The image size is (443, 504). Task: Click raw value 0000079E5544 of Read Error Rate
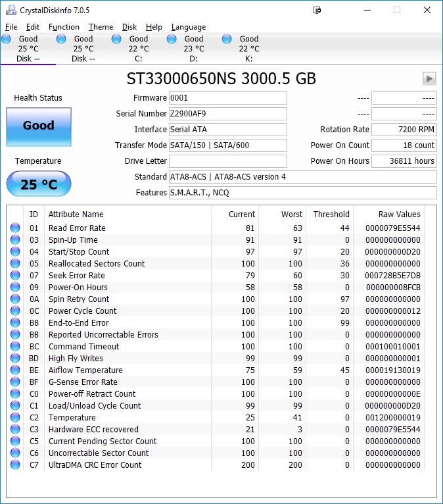coord(392,228)
